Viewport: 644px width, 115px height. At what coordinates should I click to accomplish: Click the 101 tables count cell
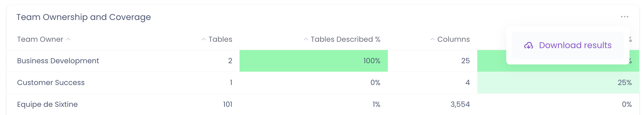228,104
